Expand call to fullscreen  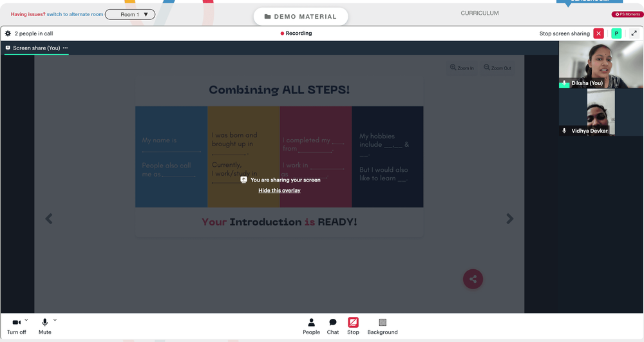[x=634, y=33]
